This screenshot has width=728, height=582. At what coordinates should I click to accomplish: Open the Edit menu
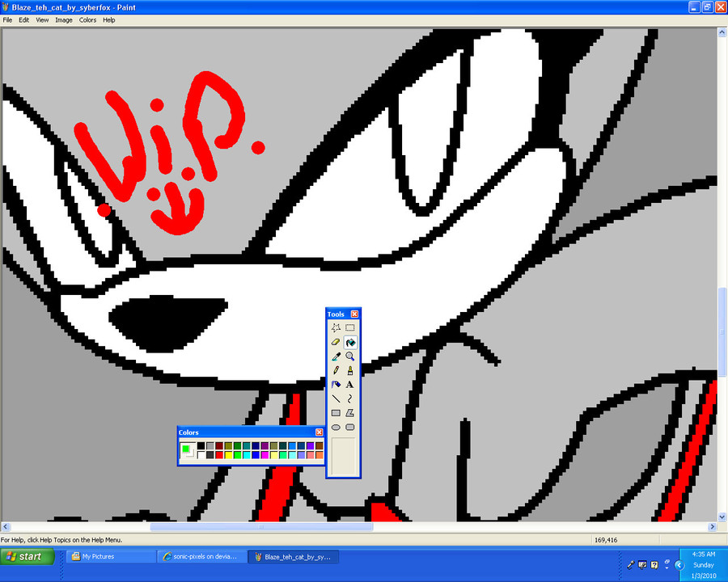tap(23, 20)
